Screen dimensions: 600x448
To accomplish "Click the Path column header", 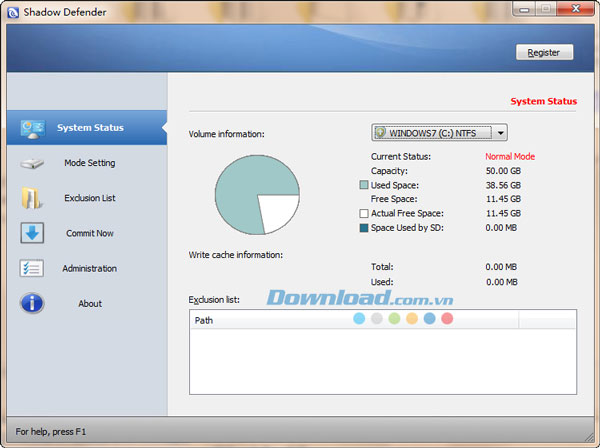I will point(354,320).
